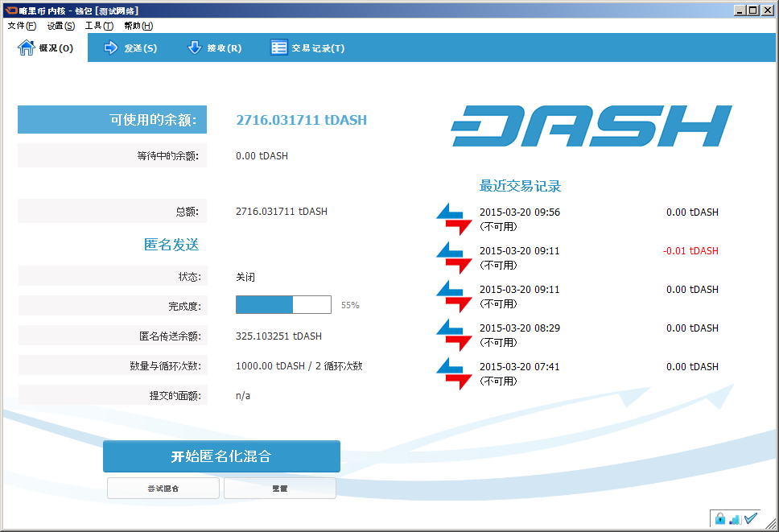
Task: Minimize the wallet window
Action: tap(740, 10)
